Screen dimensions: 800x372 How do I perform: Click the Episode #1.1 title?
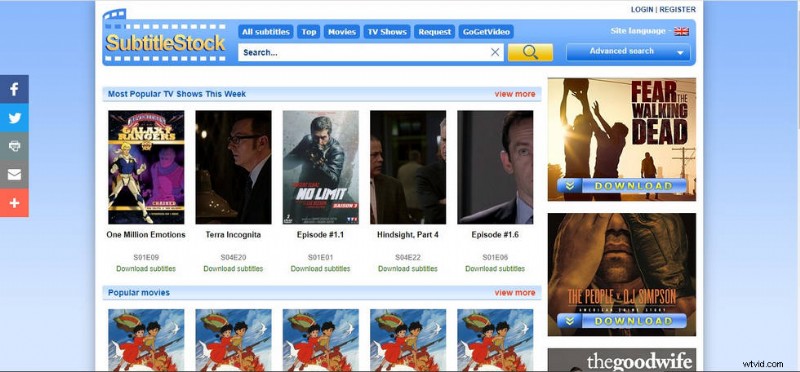(320, 235)
